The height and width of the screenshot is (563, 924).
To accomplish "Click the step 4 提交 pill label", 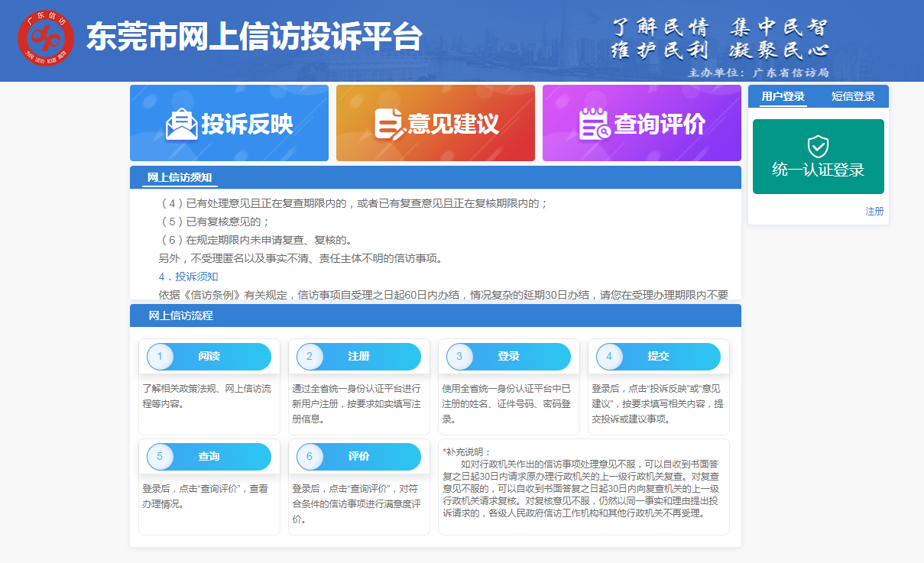I will point(658,356).
